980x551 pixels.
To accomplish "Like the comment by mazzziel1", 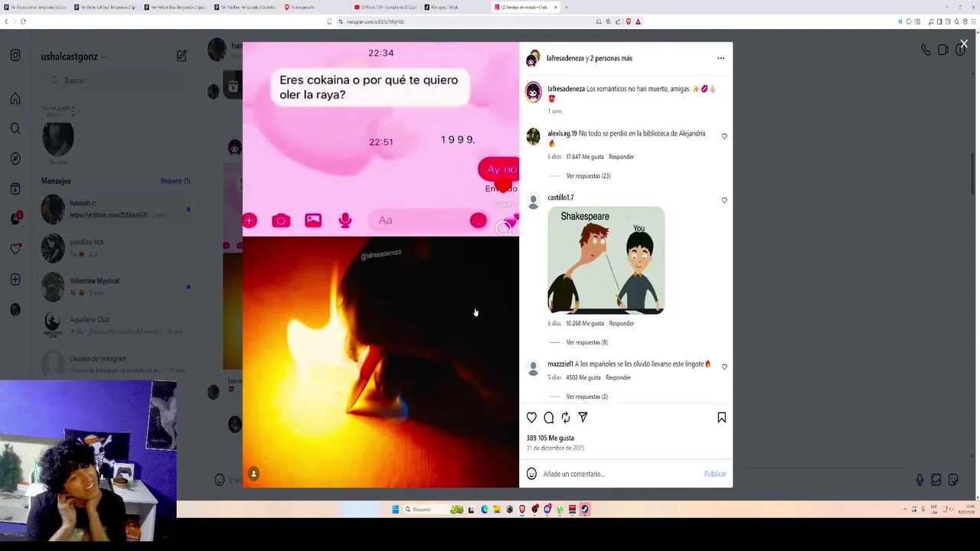I will [724, 367].
